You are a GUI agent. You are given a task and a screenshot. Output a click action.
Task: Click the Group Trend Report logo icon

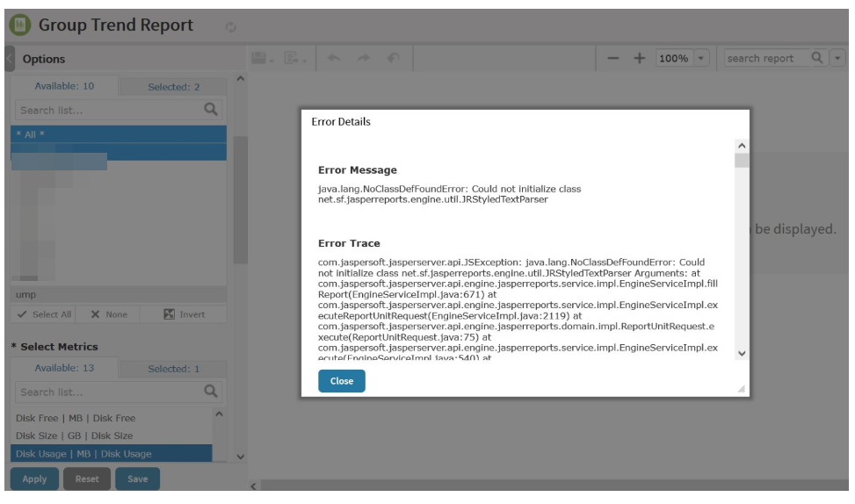coord(20,25)
